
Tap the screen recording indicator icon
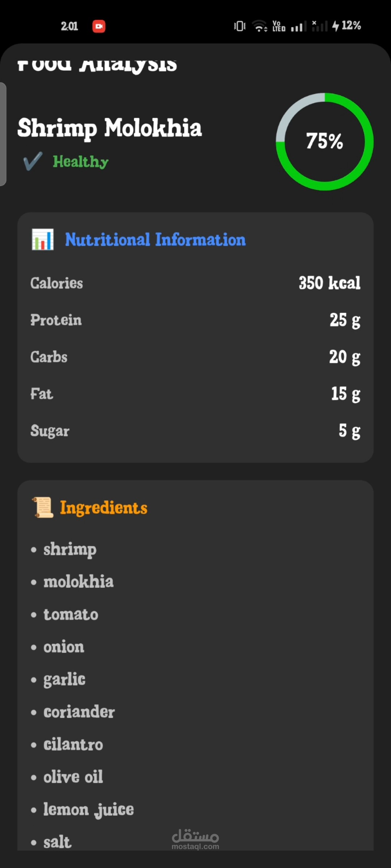pyautogui.click(x=99, y=26)
